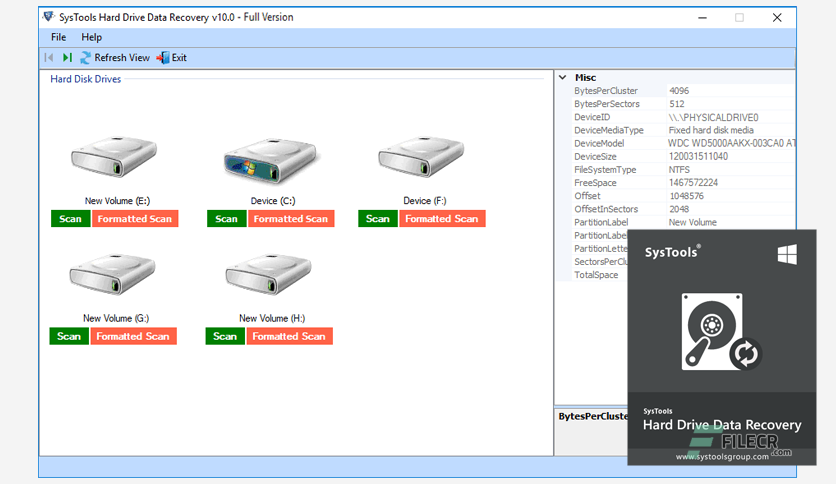
Task: Click the Refresh View icon
Action: [x=85, y=58]
